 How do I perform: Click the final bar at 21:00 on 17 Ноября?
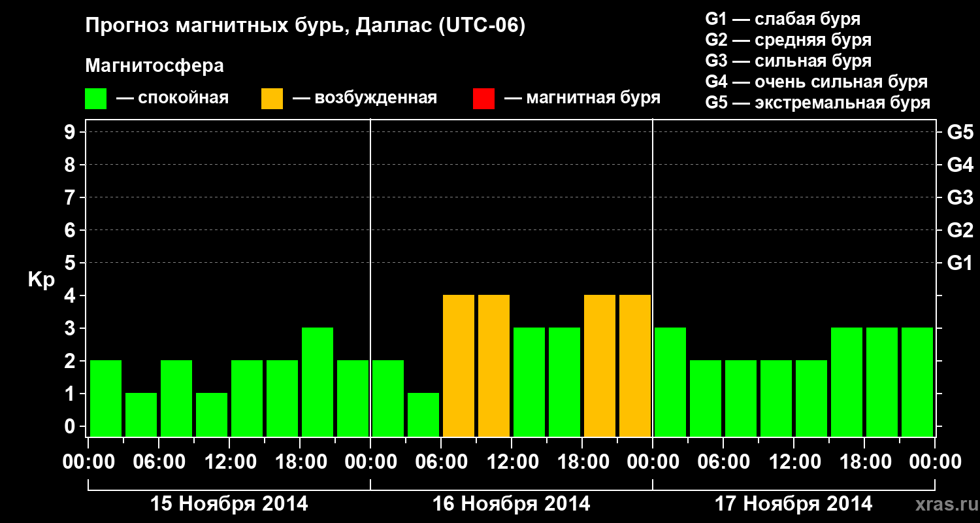[x=917, y=382]
